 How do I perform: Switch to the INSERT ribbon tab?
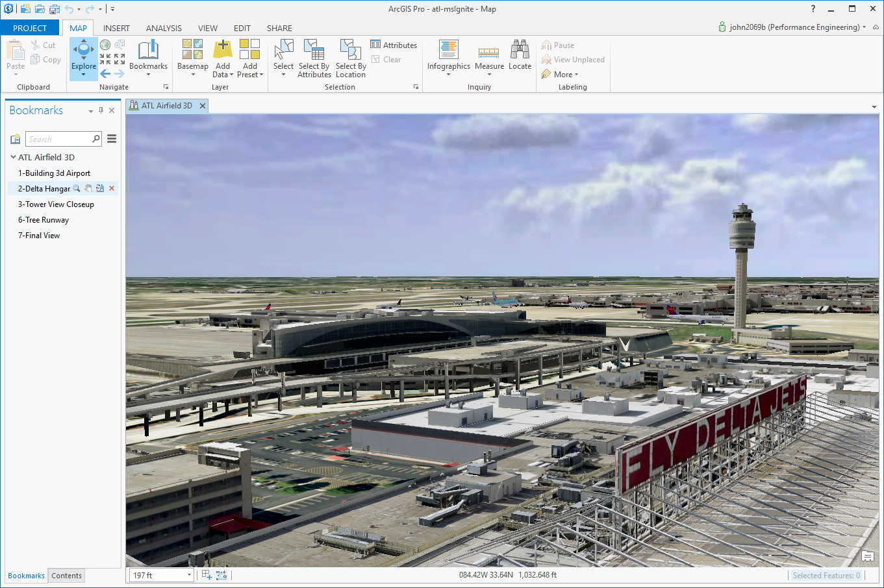(116, 28)
